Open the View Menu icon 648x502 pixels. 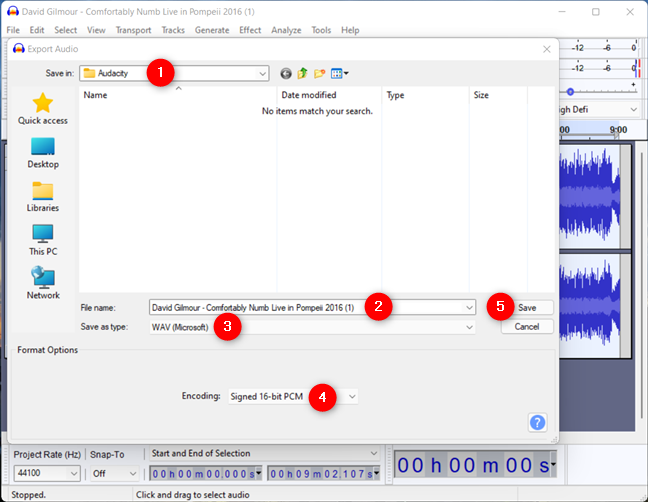340,74
